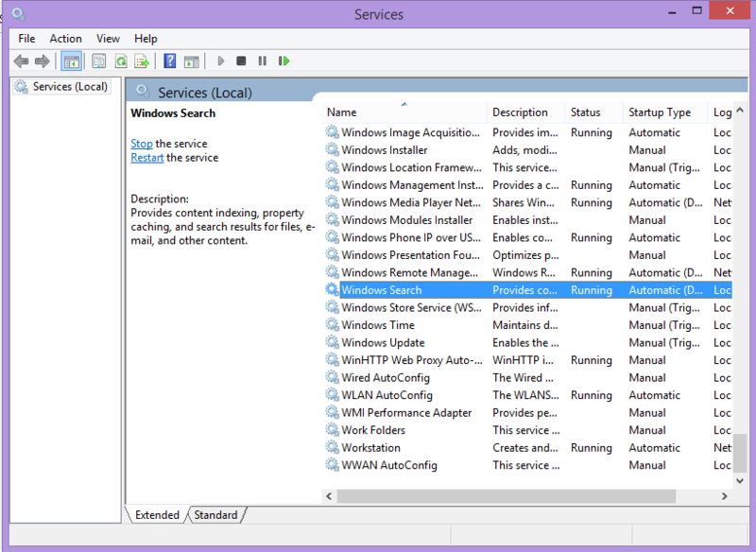Open the Properties toolbar icon
Image resolution: width=756 pixels, height=552 pixels.
coord(99,61)
